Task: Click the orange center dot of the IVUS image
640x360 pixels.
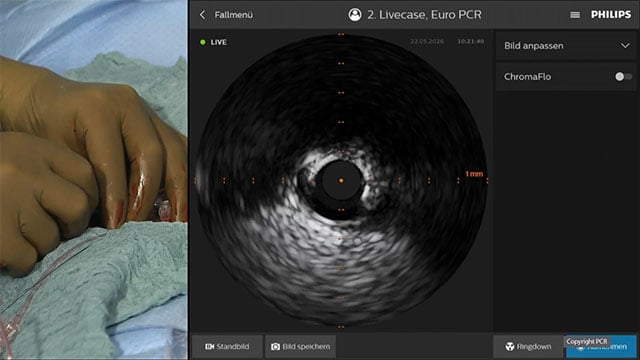Action: pos(341,180)
